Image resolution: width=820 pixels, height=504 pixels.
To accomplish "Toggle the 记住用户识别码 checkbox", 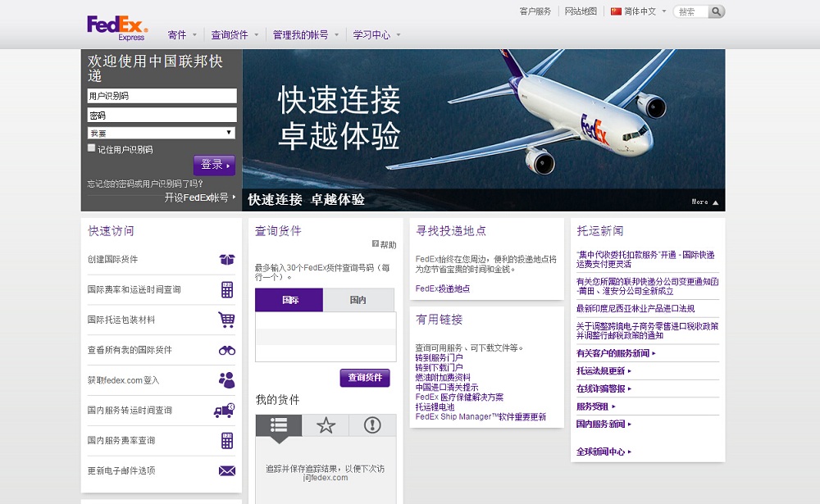I will click(92, 148).
